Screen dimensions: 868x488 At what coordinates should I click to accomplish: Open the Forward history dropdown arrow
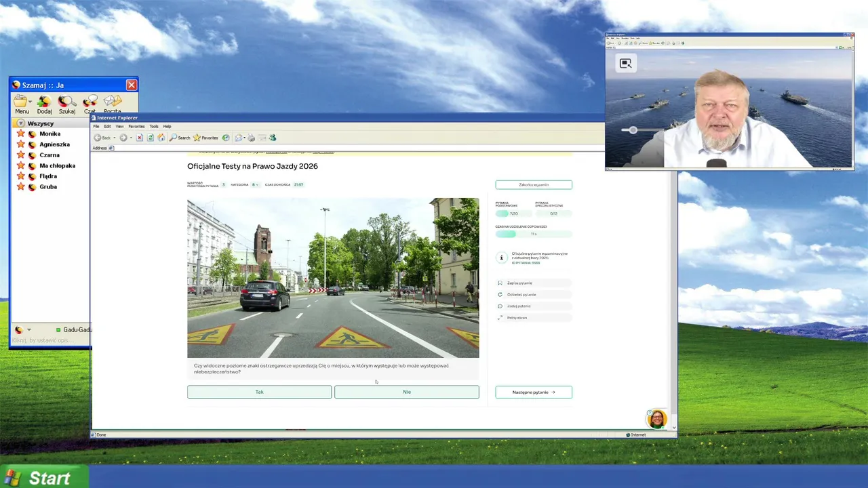pos(131,138)
